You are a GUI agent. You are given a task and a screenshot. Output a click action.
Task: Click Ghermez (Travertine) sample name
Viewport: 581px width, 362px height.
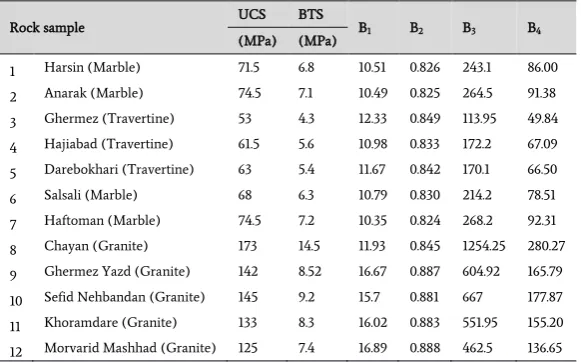[109, 119]
